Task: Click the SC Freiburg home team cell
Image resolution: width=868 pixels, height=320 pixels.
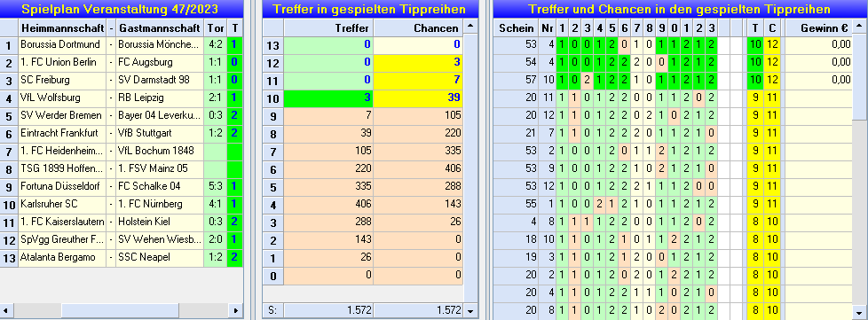Action: click(x=62, y=80)
